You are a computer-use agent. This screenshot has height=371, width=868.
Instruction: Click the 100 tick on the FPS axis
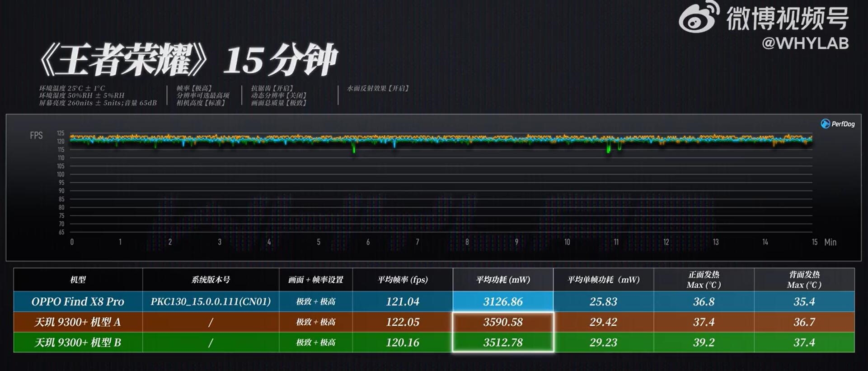(61, 175)
